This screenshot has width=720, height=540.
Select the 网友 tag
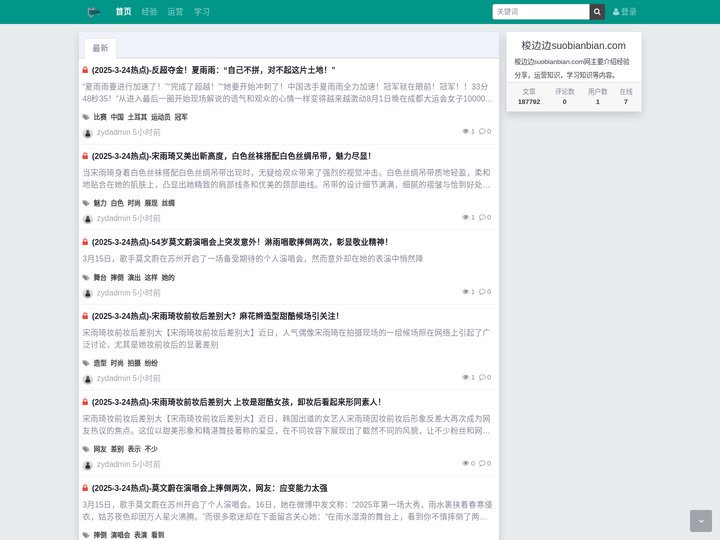[x=100, y=449]
